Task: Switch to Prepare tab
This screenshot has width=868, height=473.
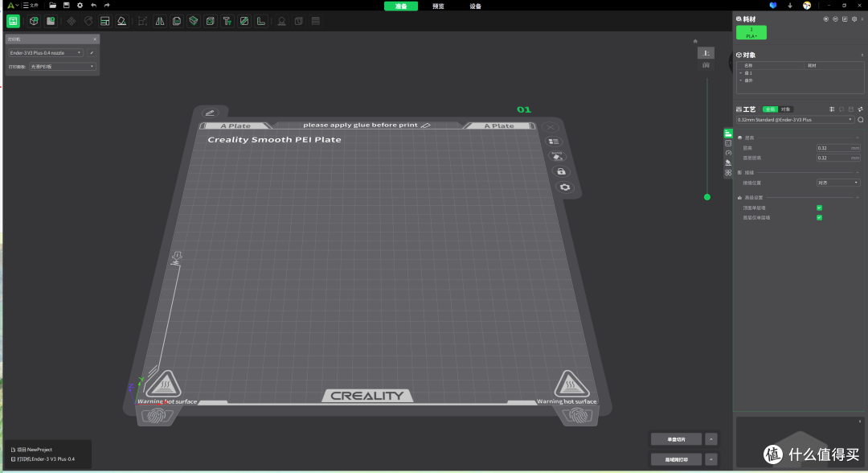Action: pos(401,6)
